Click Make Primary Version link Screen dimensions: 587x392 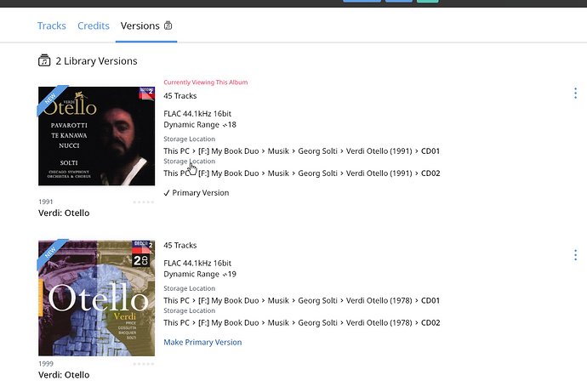202,342
